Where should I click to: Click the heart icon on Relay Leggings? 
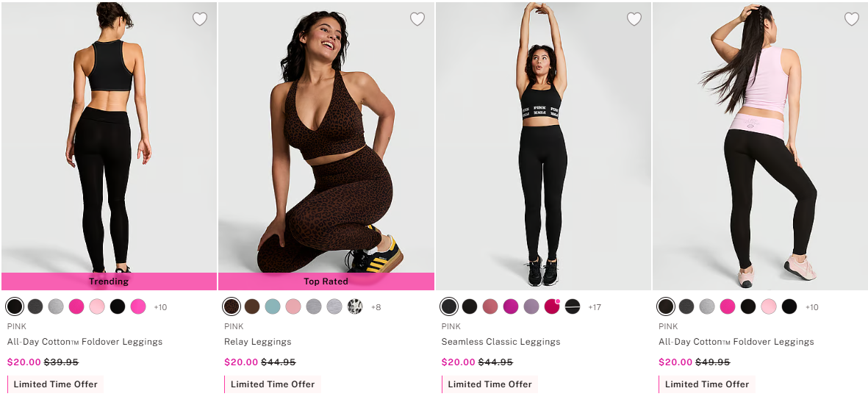pos(417,19)
